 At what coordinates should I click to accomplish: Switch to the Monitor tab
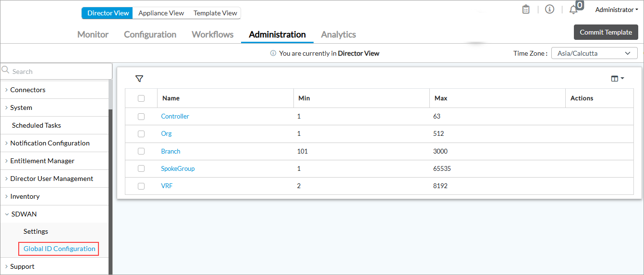tap(93, 35)
